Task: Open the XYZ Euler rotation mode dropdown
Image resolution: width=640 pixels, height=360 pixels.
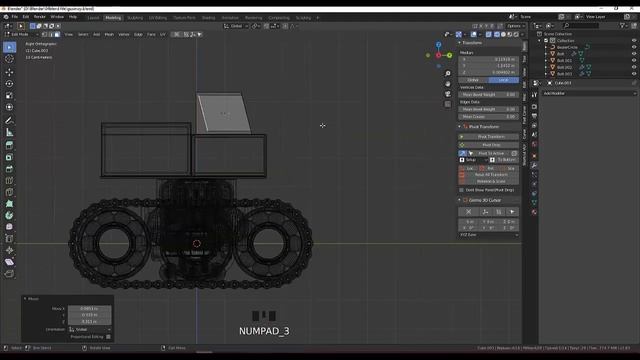Action: pos(489,235)
